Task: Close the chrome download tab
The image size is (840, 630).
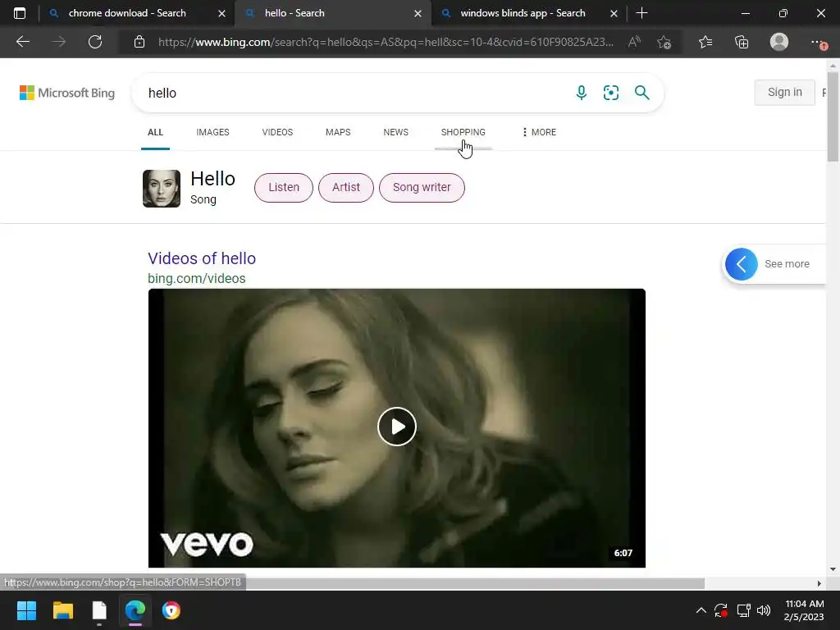Action: [x=221, y=13]
